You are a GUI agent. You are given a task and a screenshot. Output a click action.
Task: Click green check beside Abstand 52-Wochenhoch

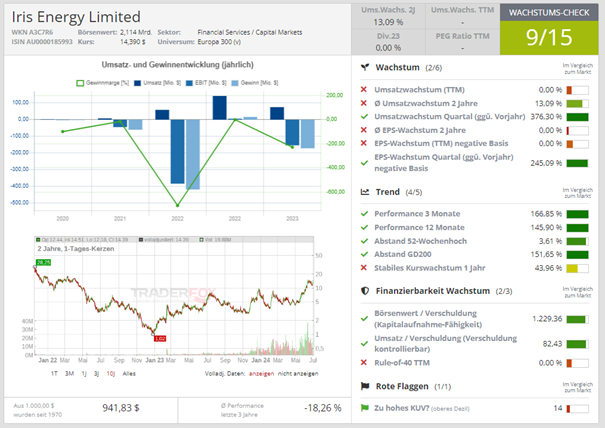pyautogui.click(x=364, y=241)
